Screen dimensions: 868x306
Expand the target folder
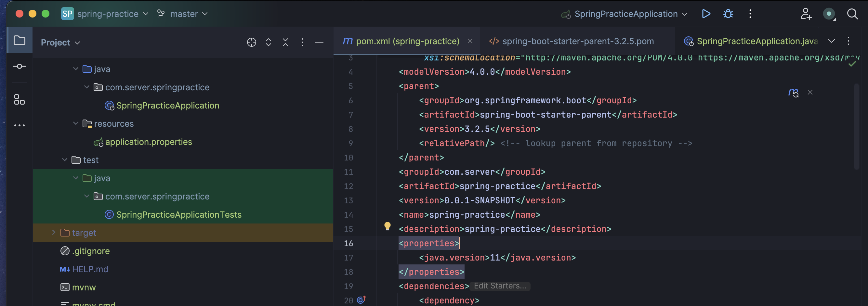pos(54,232)
